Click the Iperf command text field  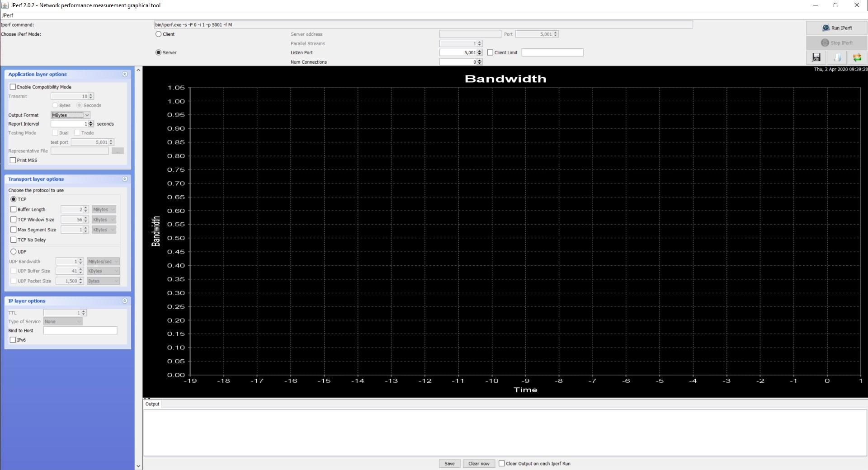(423, 25)
